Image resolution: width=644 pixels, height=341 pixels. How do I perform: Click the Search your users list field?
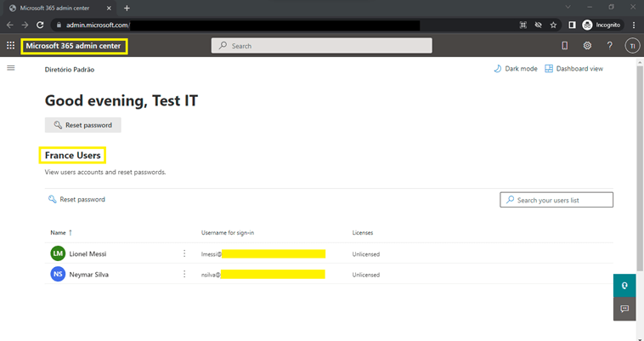556,200
